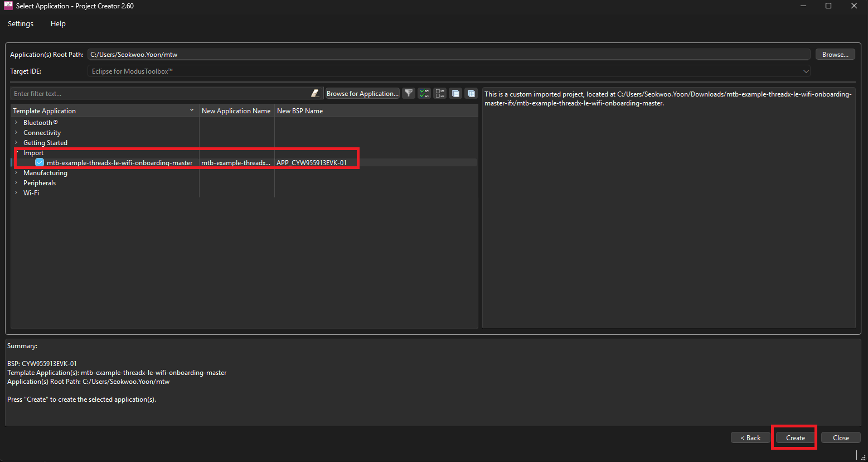Viewport: 868px width, 462px height.
Task: Click the unselect-all checkboxes icon
Action: (440, 94)
